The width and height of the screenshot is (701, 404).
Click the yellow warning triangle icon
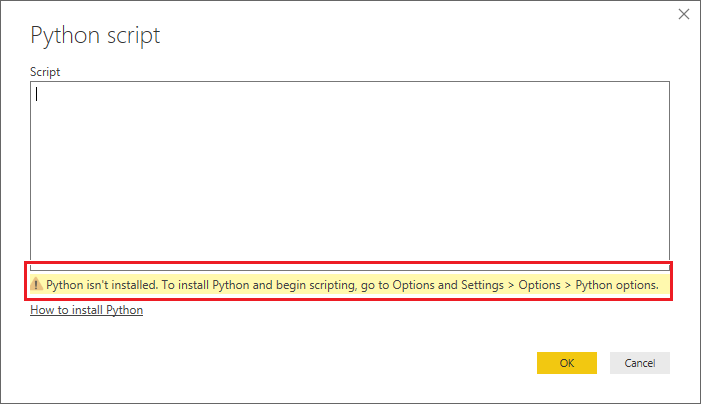point(37,285)
